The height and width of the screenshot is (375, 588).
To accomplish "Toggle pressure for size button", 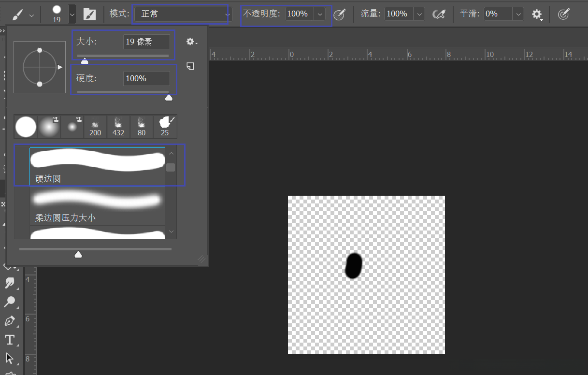I will pyautogui.click(x=563, y=14).
